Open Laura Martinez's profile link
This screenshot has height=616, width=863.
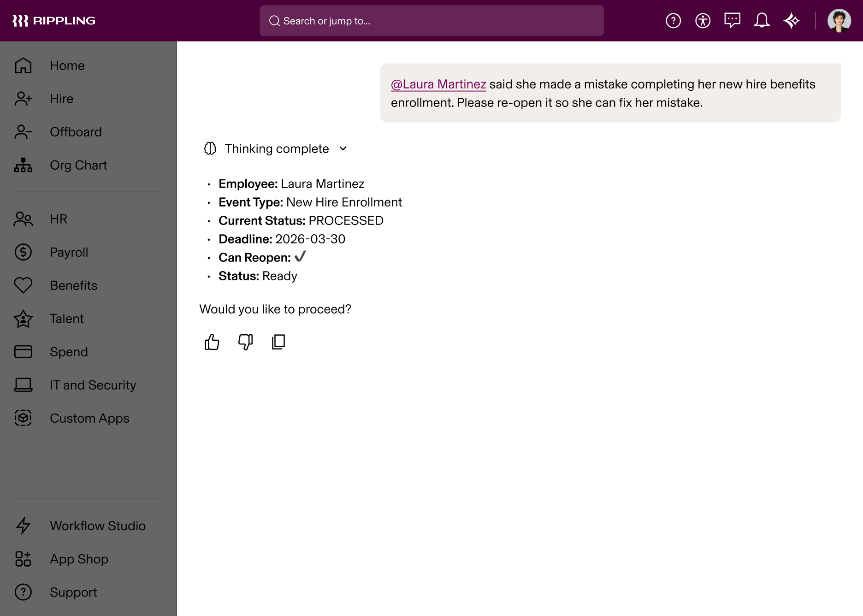click(438, 84)
